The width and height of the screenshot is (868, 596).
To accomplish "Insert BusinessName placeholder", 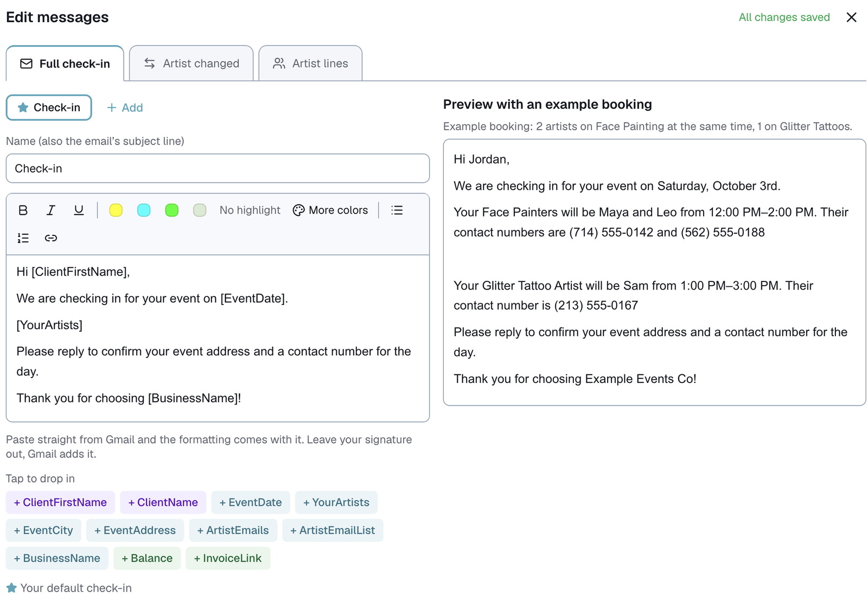I will click(57, 558).
